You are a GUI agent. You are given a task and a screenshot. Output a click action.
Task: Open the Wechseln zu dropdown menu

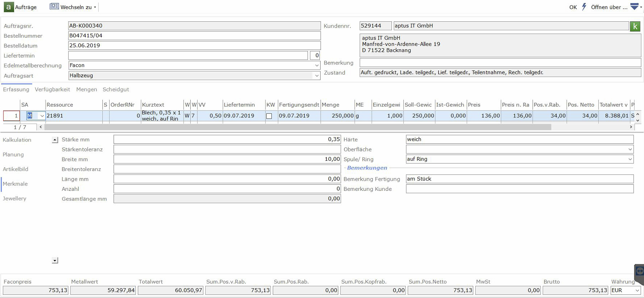73,7
